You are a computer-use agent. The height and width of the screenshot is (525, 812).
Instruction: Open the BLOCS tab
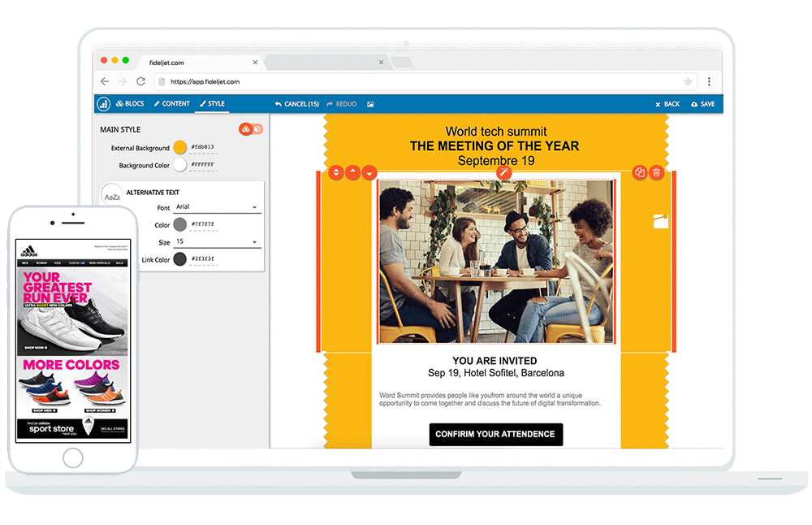130,104
